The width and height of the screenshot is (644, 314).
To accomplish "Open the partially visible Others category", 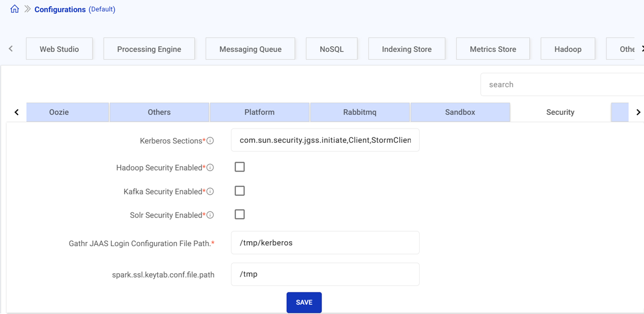I will tap(621, 49).
